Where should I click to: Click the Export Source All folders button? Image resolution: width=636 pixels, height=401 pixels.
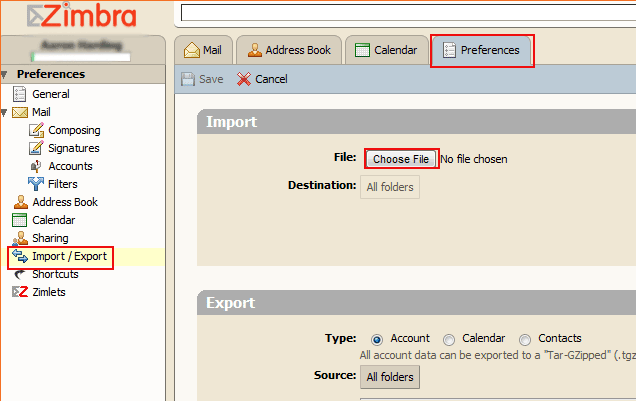coord(390,377)
